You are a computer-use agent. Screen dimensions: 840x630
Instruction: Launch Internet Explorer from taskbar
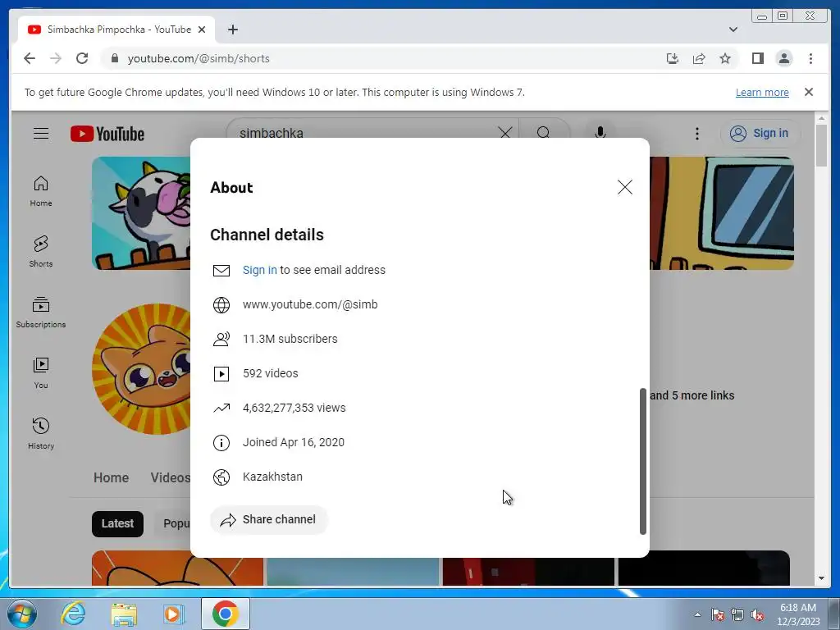[x=73, y=614]
